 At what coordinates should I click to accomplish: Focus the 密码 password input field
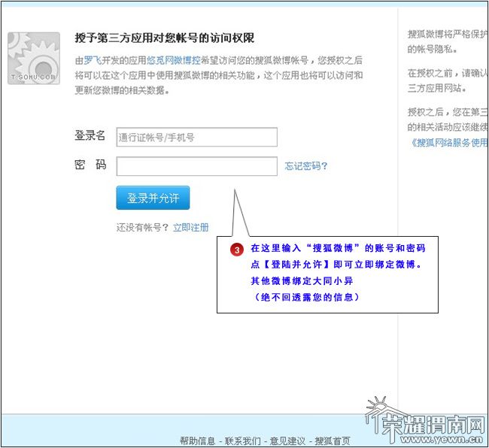196,166
